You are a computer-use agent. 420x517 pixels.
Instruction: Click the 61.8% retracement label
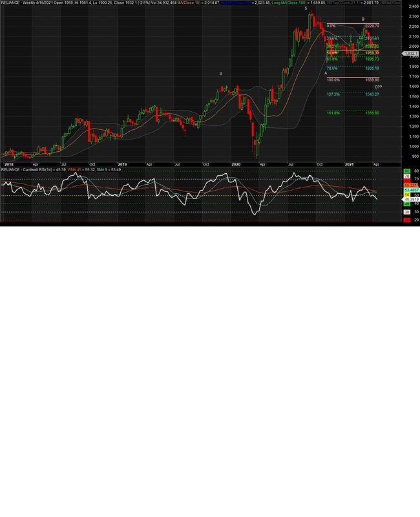[x=332, y=59]
